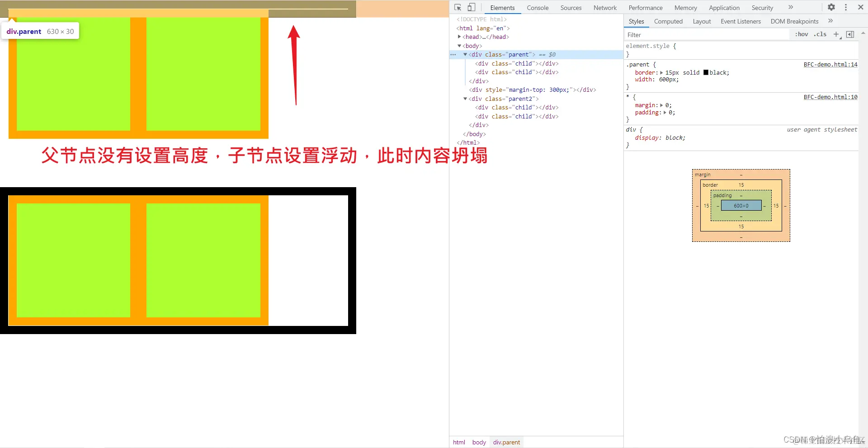Open more actions on div.parent node

tap(453, 54)
